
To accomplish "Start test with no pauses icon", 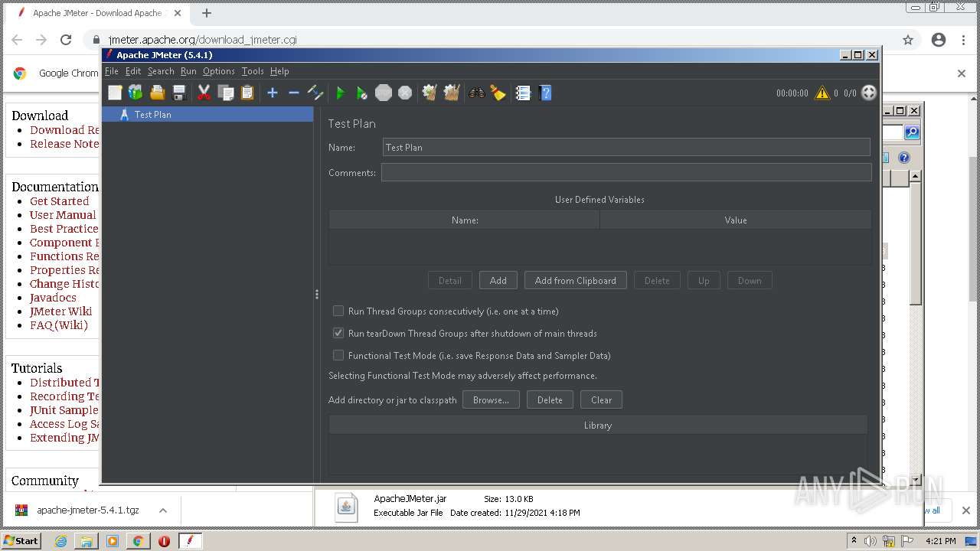I will (x=361, y=93).
